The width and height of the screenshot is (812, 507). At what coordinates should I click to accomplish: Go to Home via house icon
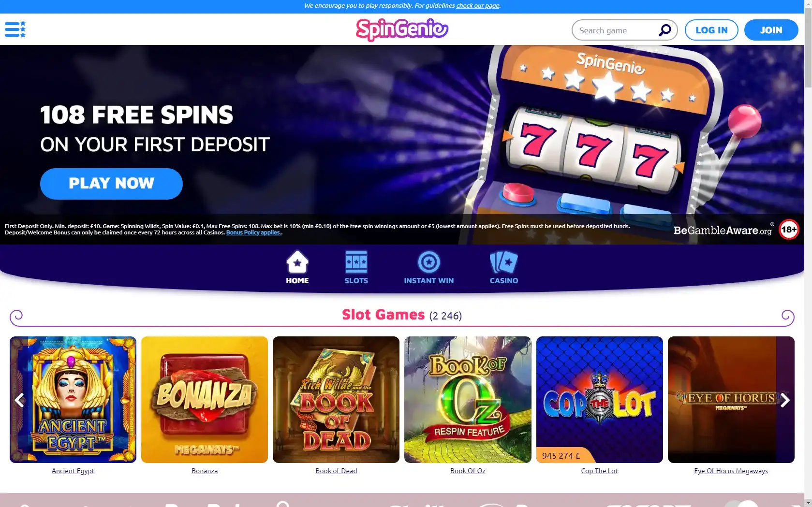tap(297, 262)
